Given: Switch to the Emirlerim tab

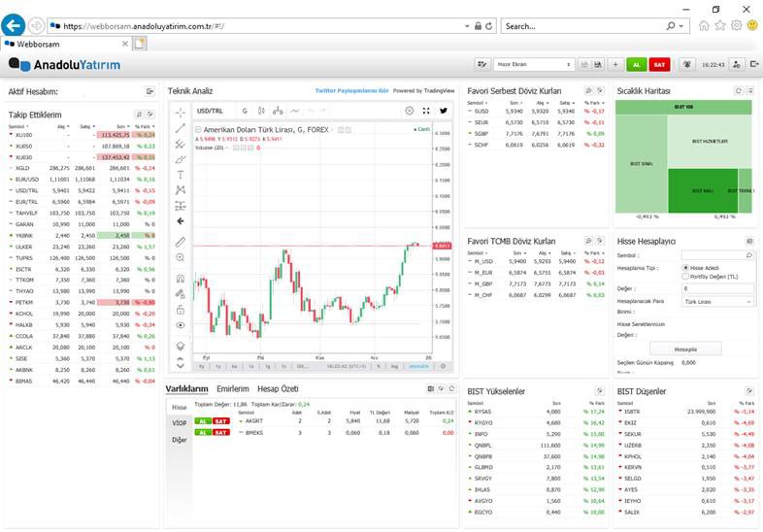Looking at the screenshot, I should tap(231, 388).
